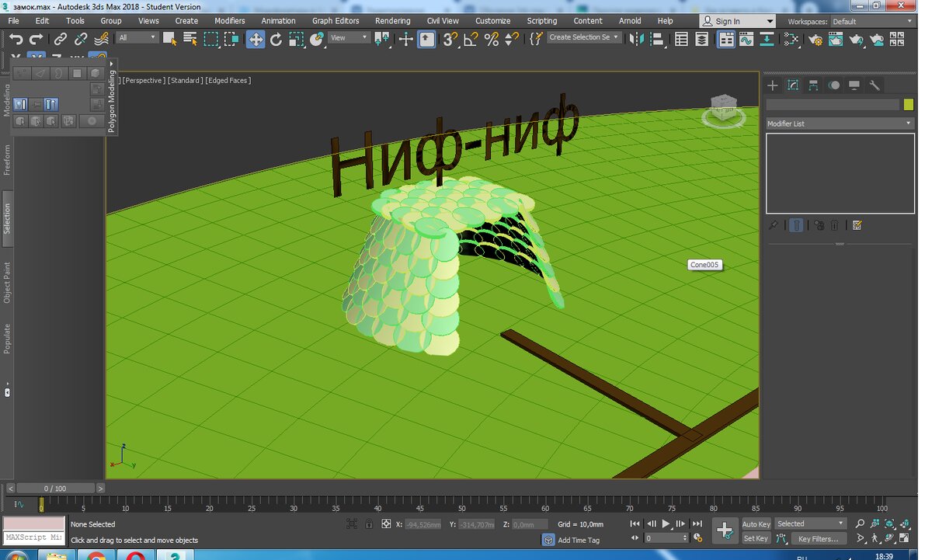Toggle the 3D Snaps button

click(450, 39)
